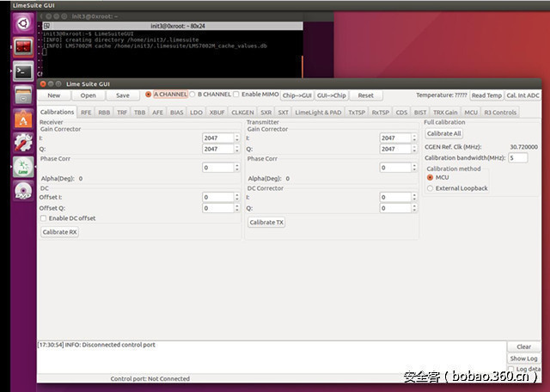Increase Receiver Gain Corrector I value

click(x=237, y=135)
